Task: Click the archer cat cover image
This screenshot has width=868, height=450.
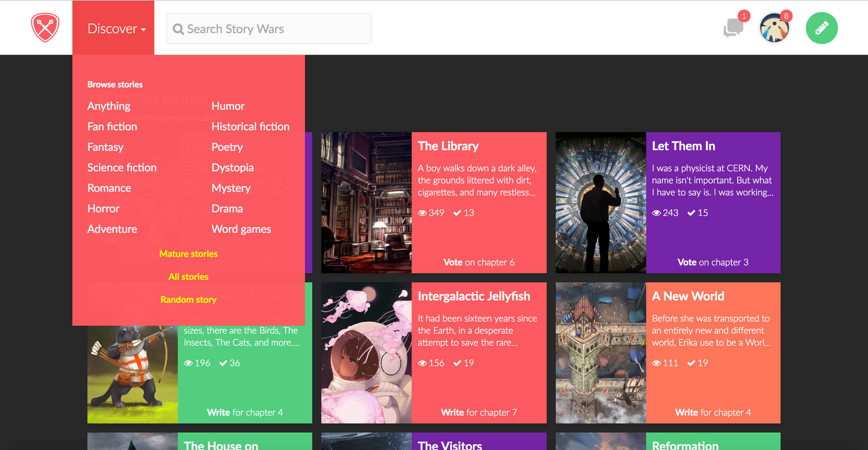Action: [132, 374]
